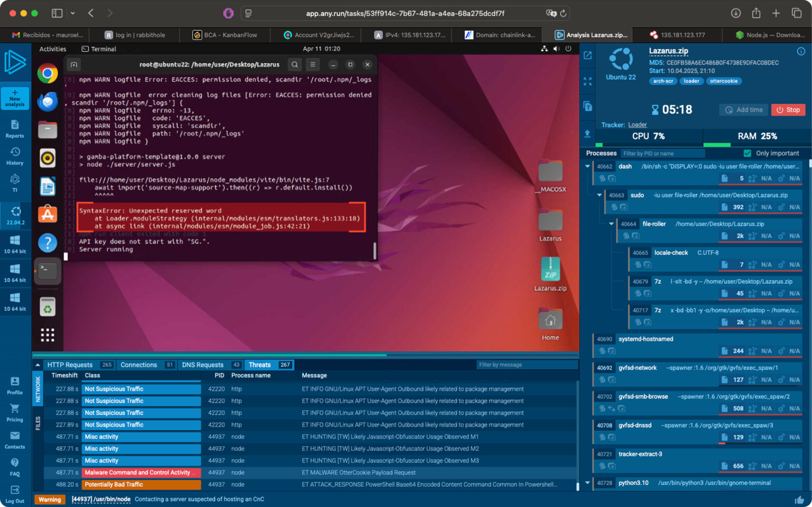Mute the VM sound with the speaker icon

point(557,48)
